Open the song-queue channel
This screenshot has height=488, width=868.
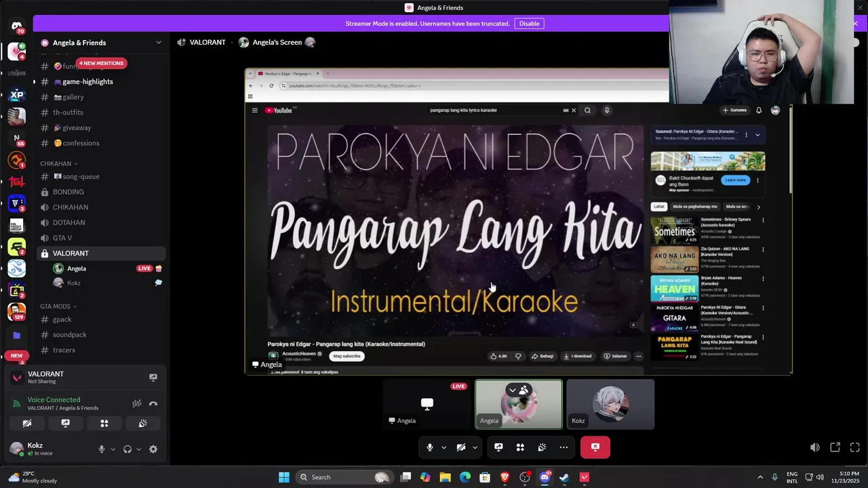click(x=100, y=176)
